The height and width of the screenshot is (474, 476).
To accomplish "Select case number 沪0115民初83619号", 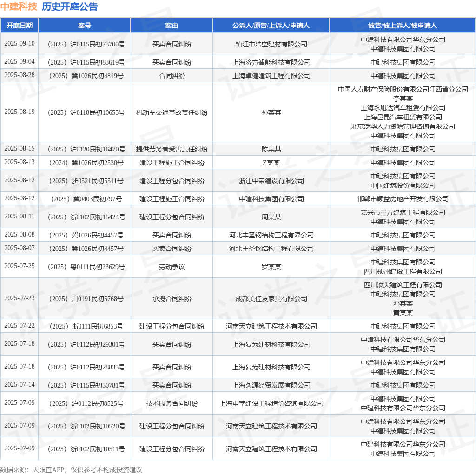I will (98, 63).
